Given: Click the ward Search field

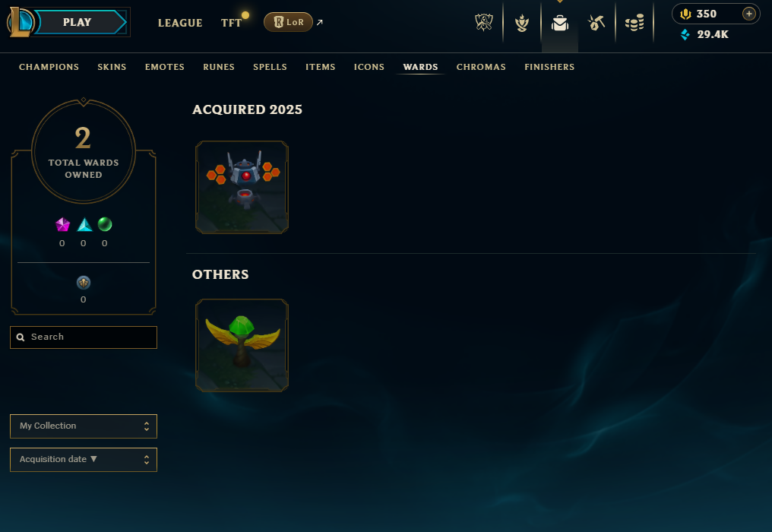Looking at the screenshot, I should [84, 337].
